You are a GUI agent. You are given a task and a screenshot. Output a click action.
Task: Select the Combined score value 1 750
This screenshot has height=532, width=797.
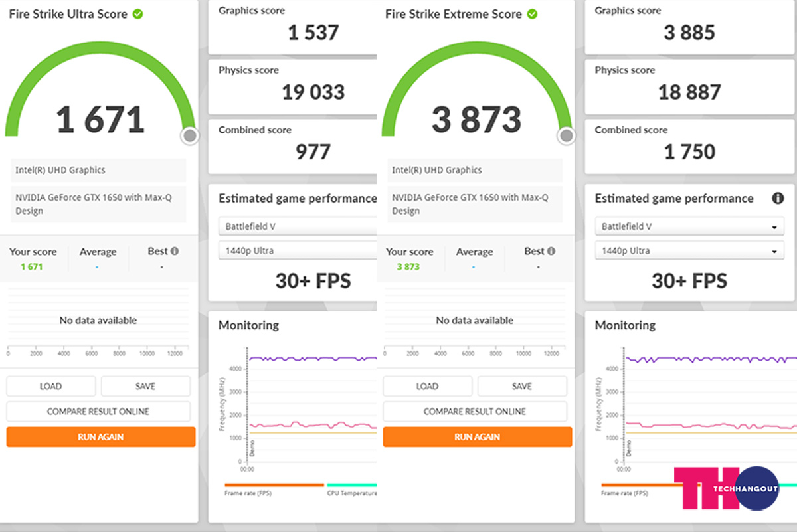click(x=689, y=152)
